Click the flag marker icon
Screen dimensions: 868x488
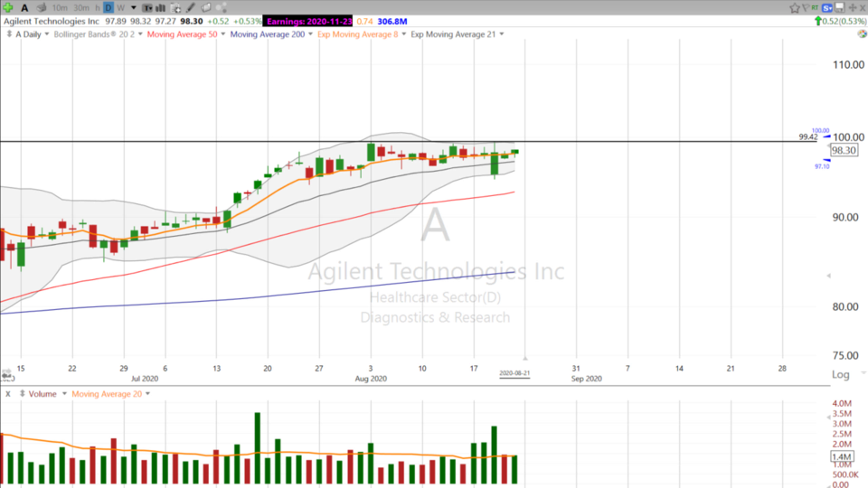click(806, 7)
